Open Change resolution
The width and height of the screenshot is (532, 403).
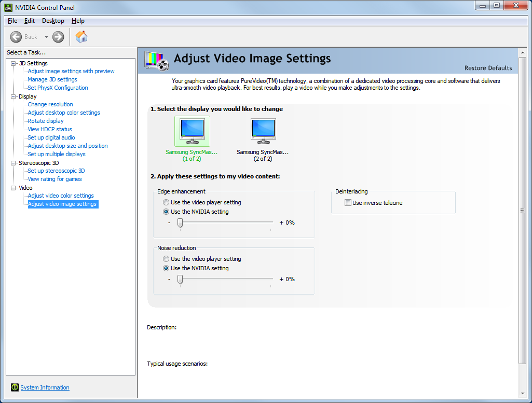[50, 104]
